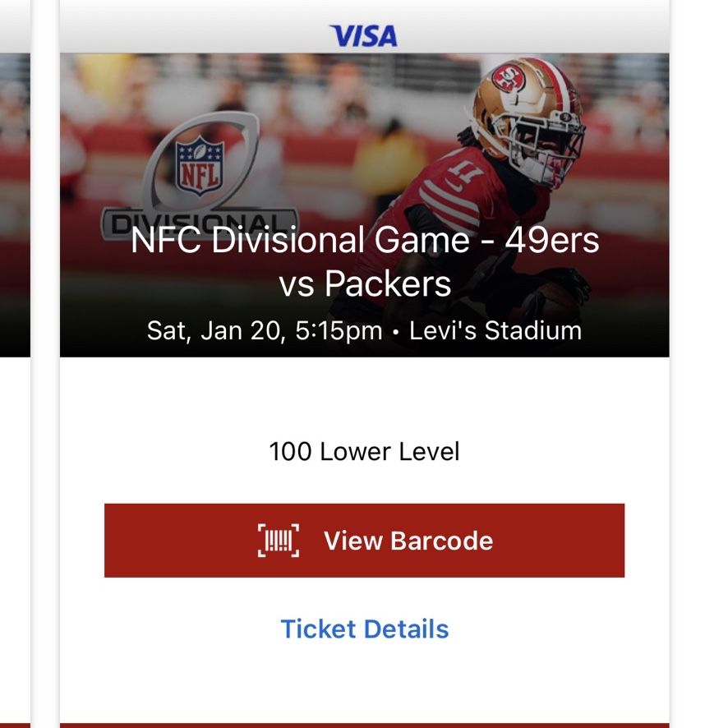Click the SF logo on helmet

point(509,78)
